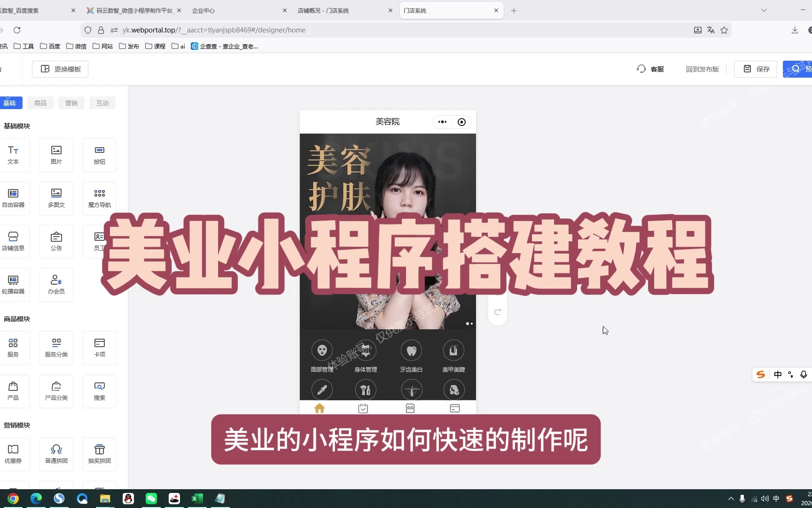Add the 店铺信息 store info module

click(13, 242)
